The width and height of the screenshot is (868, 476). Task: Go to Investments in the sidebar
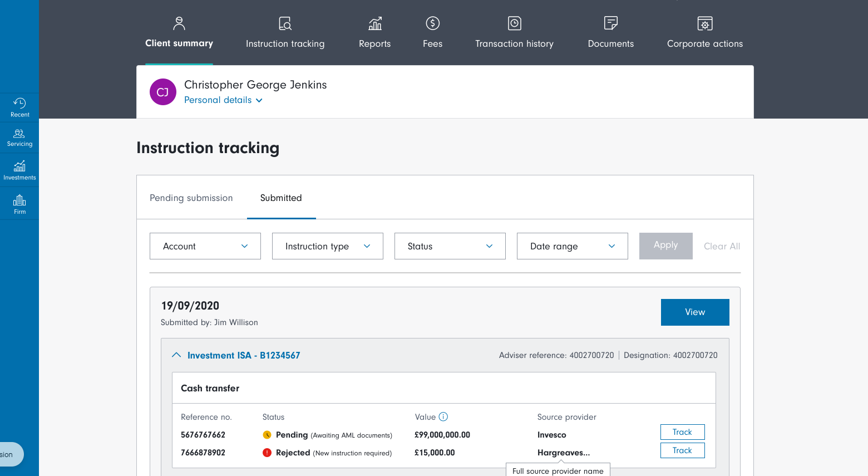click(x=19, y=170)
